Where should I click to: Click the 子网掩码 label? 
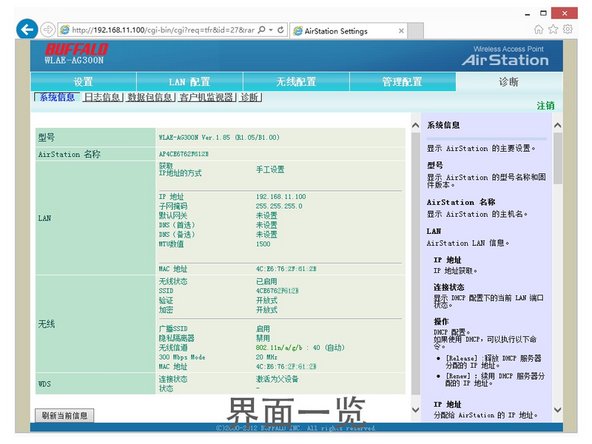[173, 206]
